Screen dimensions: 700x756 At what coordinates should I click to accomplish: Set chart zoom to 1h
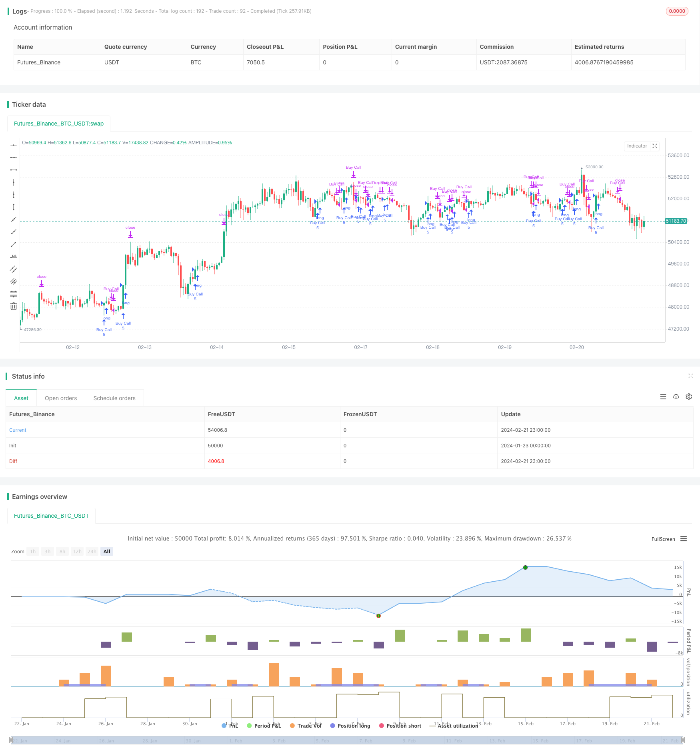point(33,552)
